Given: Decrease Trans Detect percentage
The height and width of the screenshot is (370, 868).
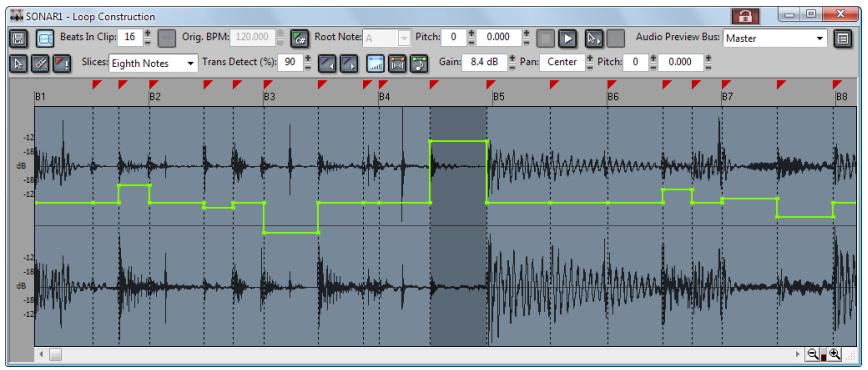Looking at the screenshot, I should point(308,67).
